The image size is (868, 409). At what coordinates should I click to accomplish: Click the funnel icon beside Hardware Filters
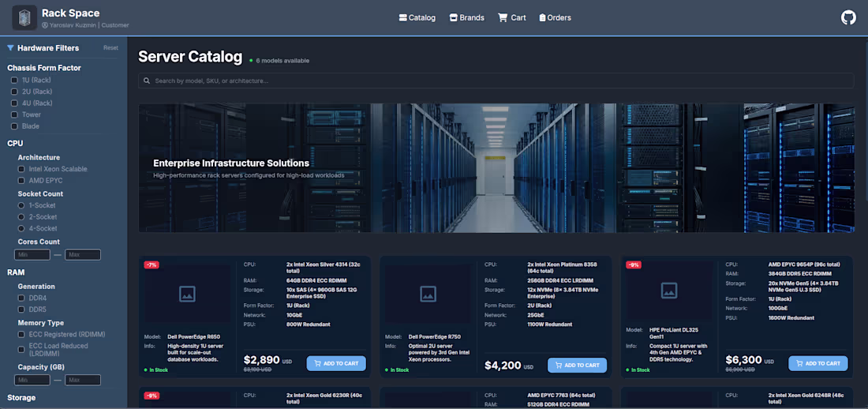[10, 48]
